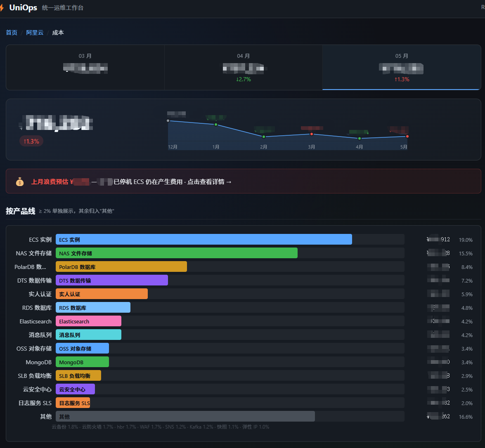The height and width of the screenshot is (448, 485).
Task: Click the green MongoDB bar
Action: coord(82,362)
